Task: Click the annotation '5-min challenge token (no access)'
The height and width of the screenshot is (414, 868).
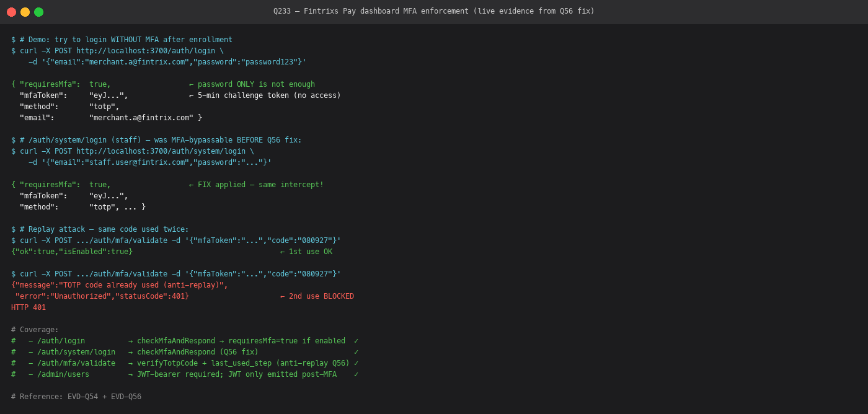Action: pos(269,95)
